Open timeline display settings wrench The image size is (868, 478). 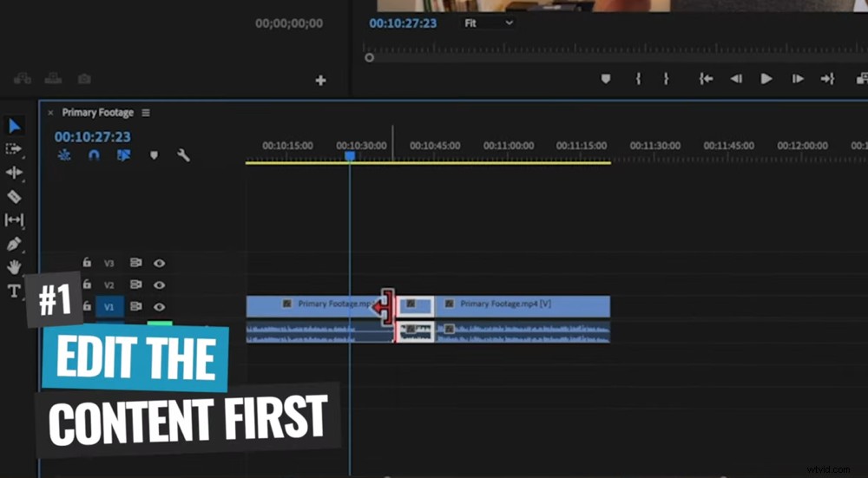183,155
